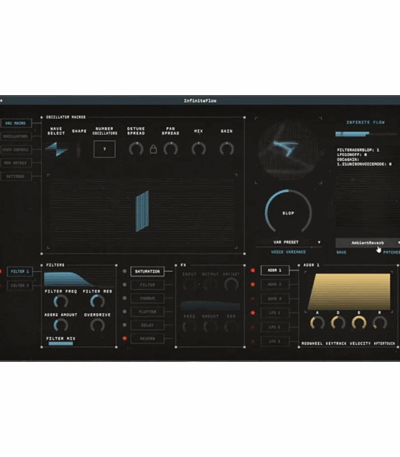Click the large SLOP knob
The height and width of the screenshot is (457, 400).
coord(288,213)
